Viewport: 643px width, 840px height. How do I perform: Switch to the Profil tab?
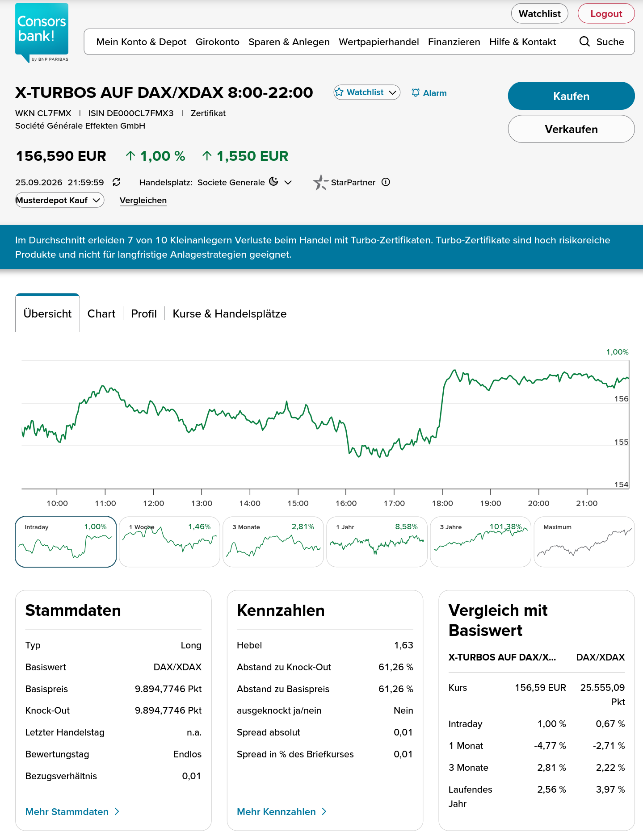[144, 313]
